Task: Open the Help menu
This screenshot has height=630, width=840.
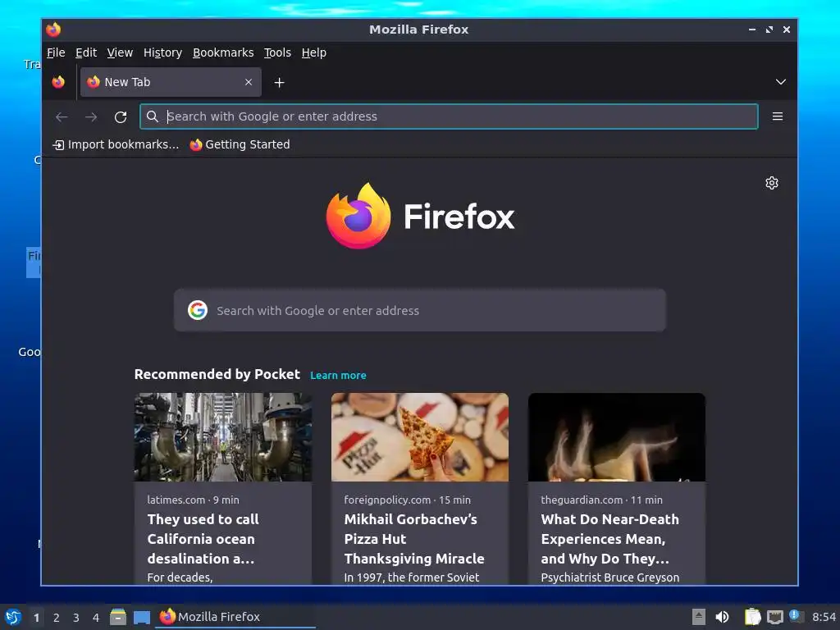Action: (x=313, y=52)
